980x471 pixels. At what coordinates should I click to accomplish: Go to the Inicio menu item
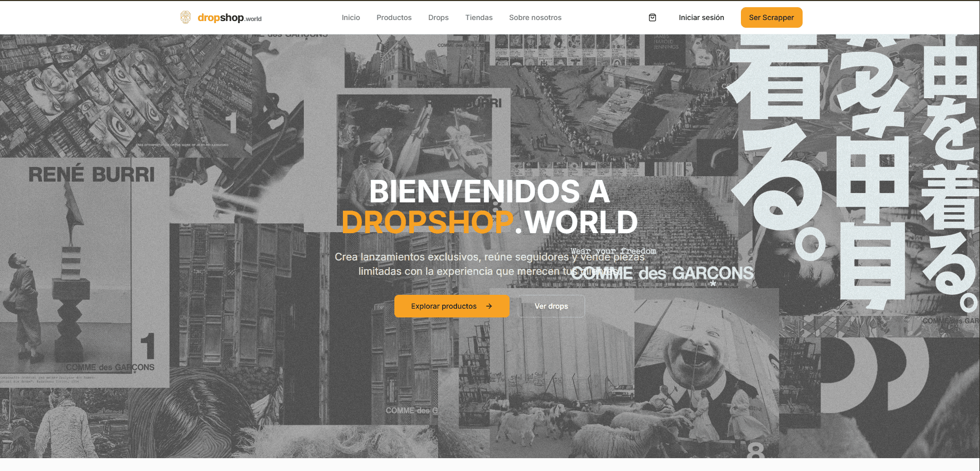(351, 17)
